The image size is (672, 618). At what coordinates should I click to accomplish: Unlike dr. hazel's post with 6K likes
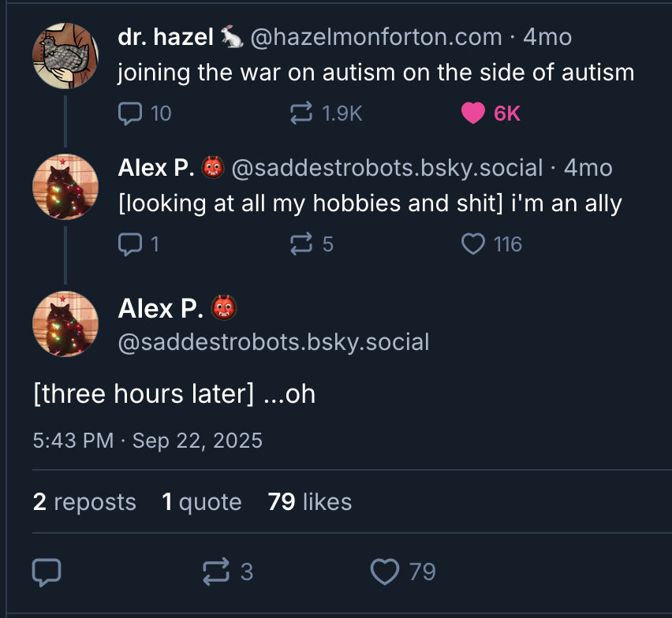(473, 114)
